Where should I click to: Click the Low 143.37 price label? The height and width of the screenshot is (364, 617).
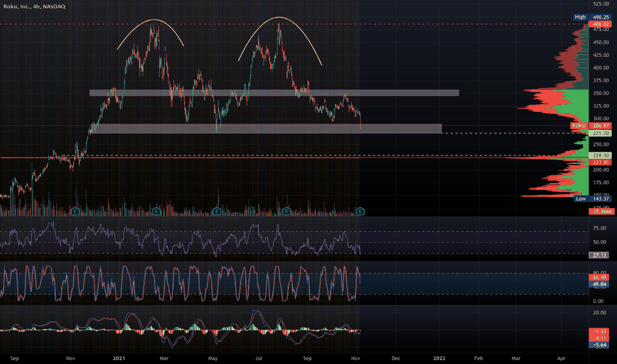point(593,199)
